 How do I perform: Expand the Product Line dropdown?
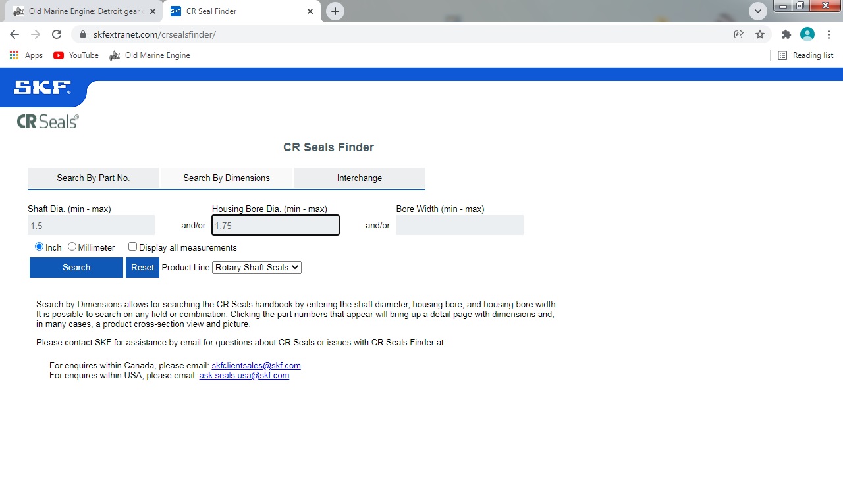pos(257,267)
